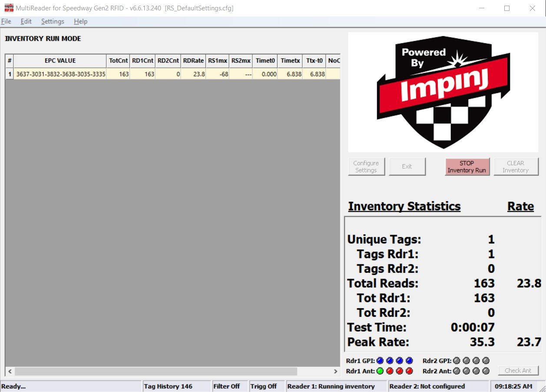The height and width of the screenshot is (392, 546).
Task: Click the Peak Rate value 35.3
Action: pyautogui.click(x=482, y=342)
